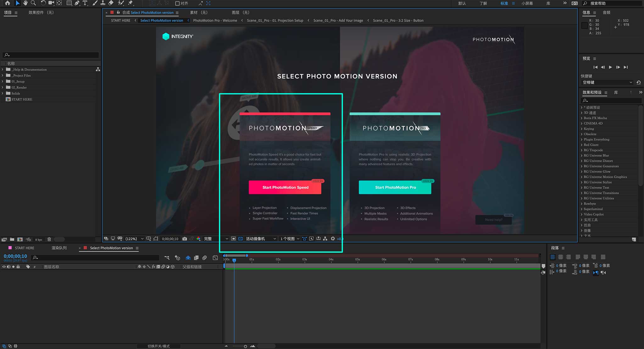Switch to the 效果控件 tab
The image size is (644, 349).
click(x=41, y=13)
